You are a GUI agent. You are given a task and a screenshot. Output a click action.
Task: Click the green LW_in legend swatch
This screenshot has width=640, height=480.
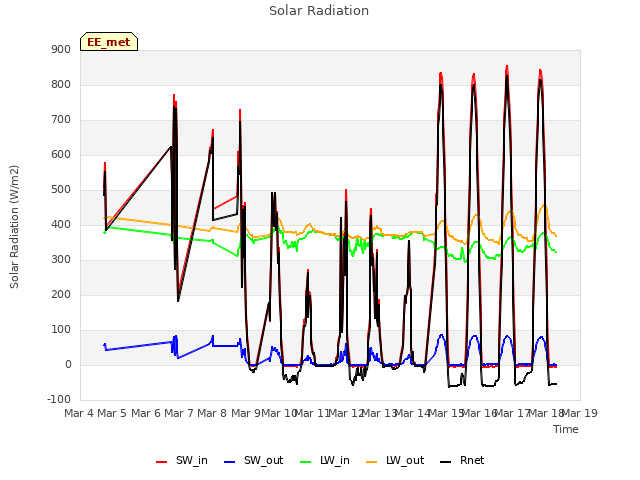pos(306,462)
